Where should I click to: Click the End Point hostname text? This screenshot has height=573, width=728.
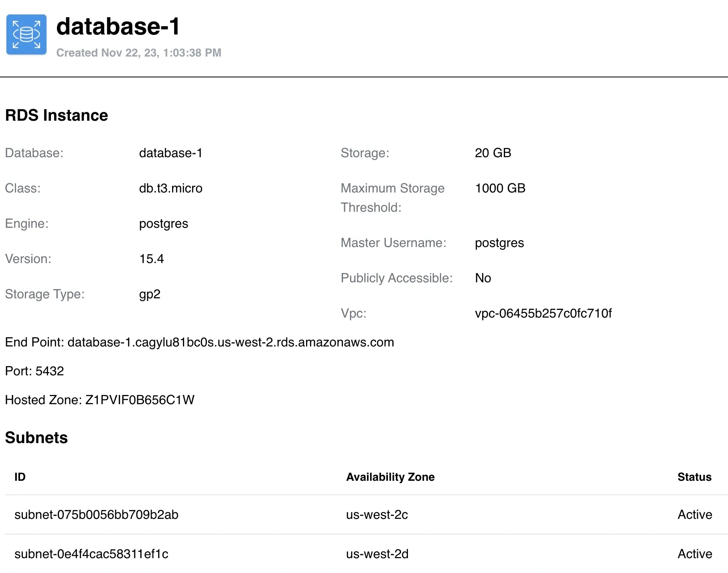pos(231,342)
